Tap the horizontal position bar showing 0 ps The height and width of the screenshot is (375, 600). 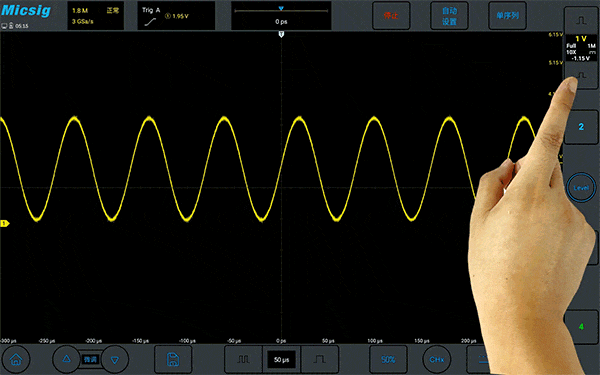coord(281,16)
